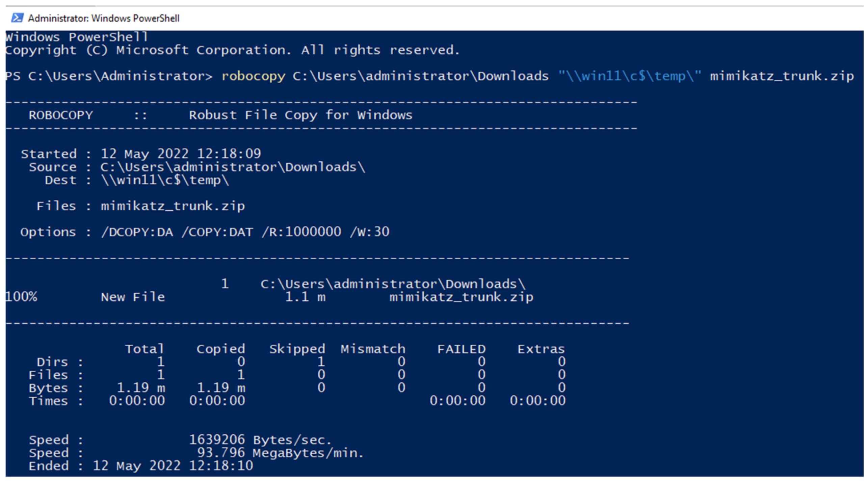
Task: Click the 'FAILED' column header
Action: pyautogui.click(x=461, y=349)
